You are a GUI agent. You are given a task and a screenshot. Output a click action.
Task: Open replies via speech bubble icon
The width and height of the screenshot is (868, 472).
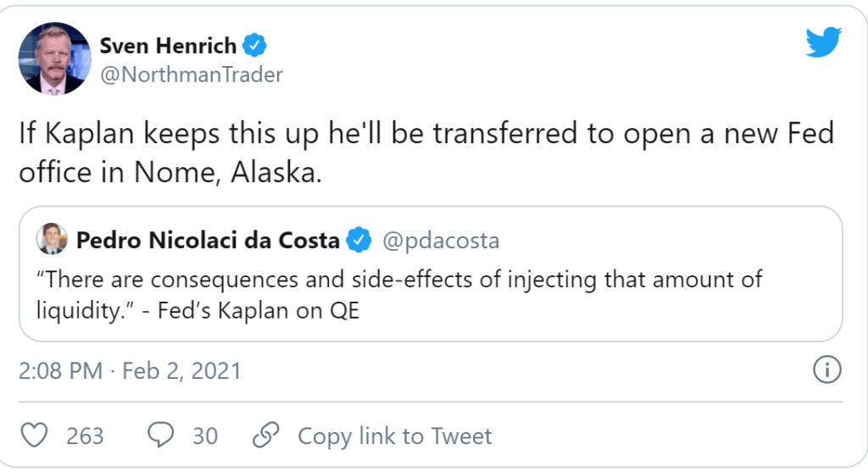(x=161, y=436)
